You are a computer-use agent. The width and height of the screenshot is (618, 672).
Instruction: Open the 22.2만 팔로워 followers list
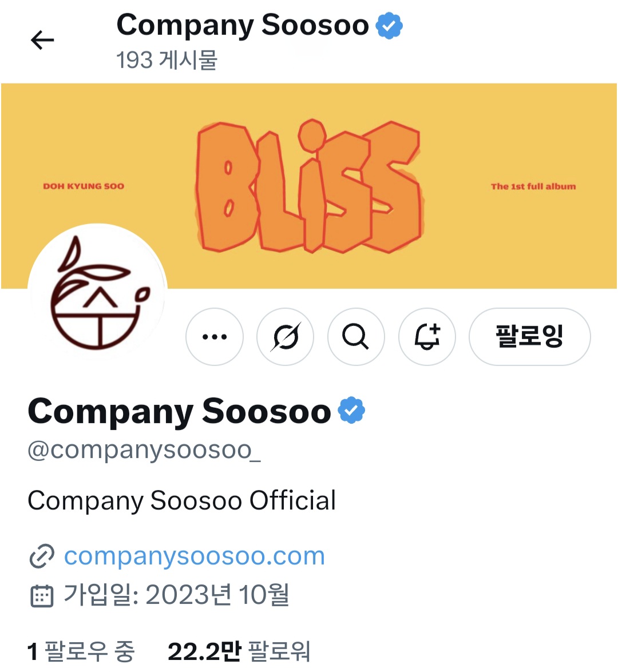[x=239, y=651]
